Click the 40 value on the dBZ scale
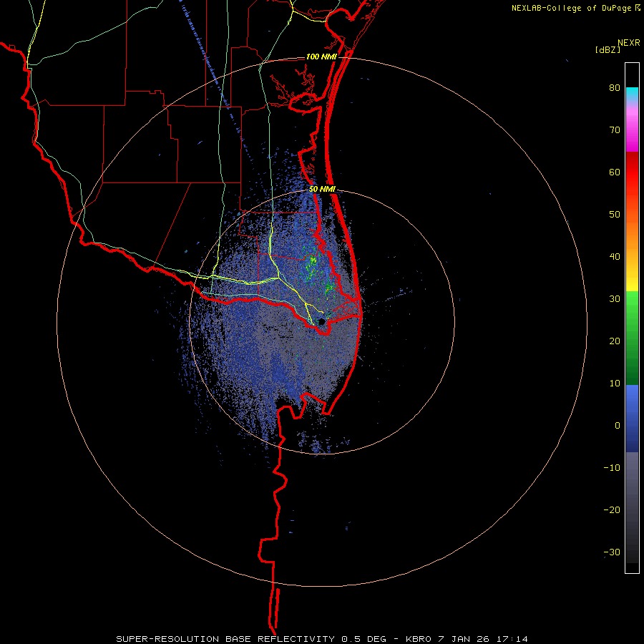 click(x=615, y=257)
